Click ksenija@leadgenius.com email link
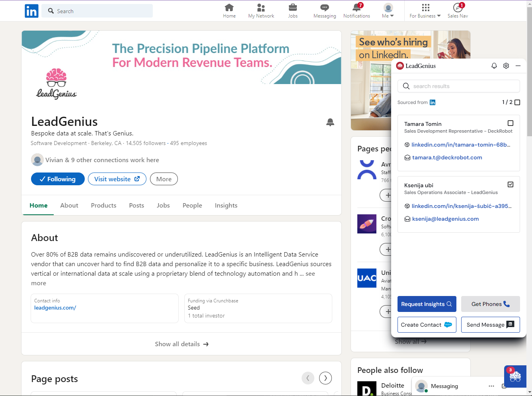The width and height of the screenshot is (532, 396). point(445,219)
